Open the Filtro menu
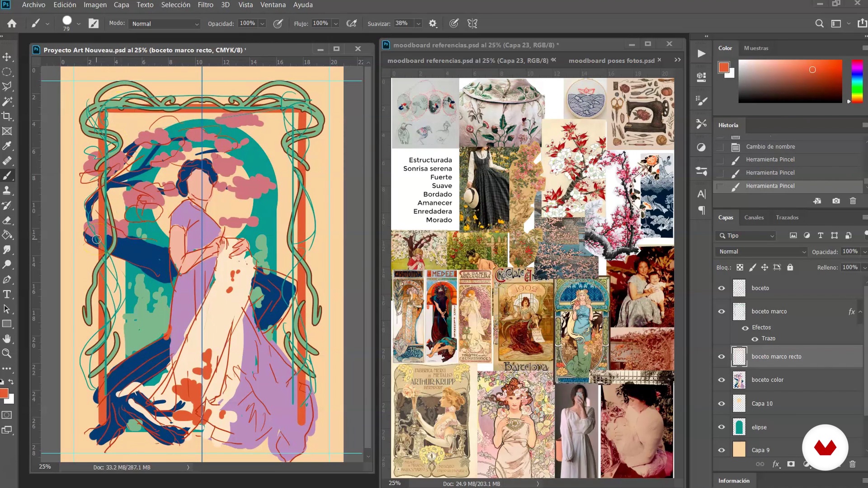The image size is (868, 488). 205,5
